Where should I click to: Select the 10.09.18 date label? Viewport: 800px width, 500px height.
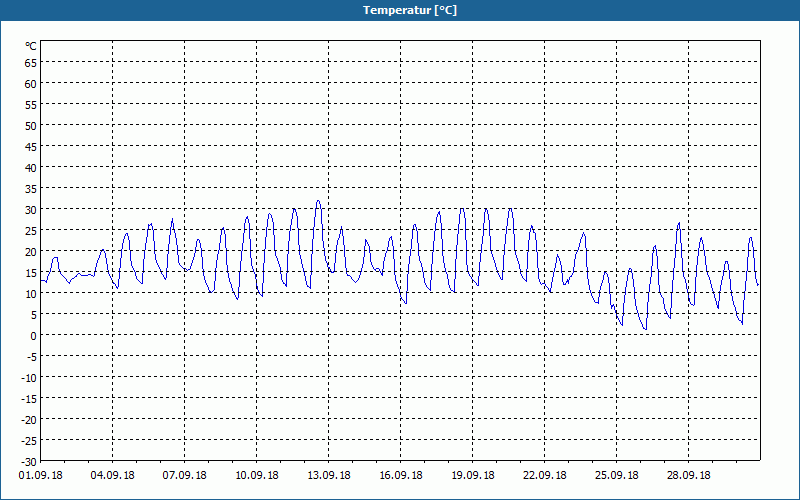[x=257, y=476]
